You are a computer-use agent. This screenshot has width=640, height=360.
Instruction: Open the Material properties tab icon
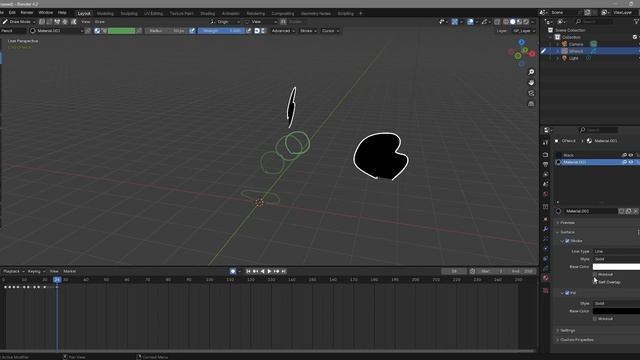pos(546,278)
